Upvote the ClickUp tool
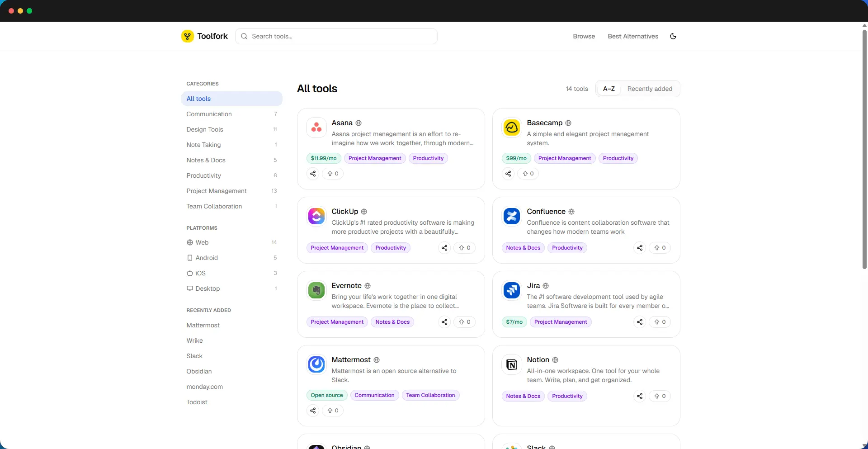The width and height of the screenshot is (868, 449). coord(465,248)
